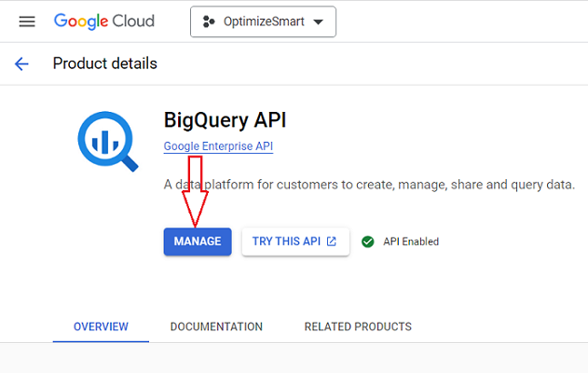Click the 'Product details' heading text
588x373 pixels.
[x=105, y=63]
